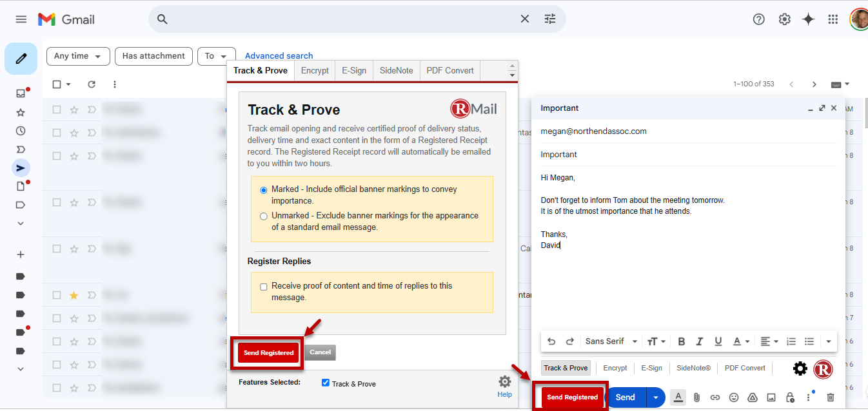Open RMail black gear settings in compose

800,368
